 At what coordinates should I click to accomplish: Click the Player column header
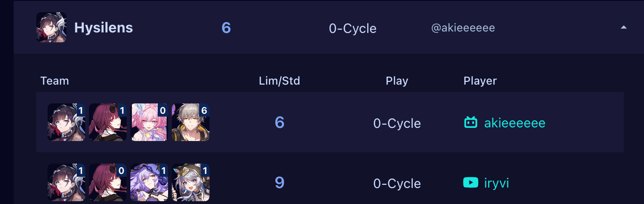pos(480,81)
